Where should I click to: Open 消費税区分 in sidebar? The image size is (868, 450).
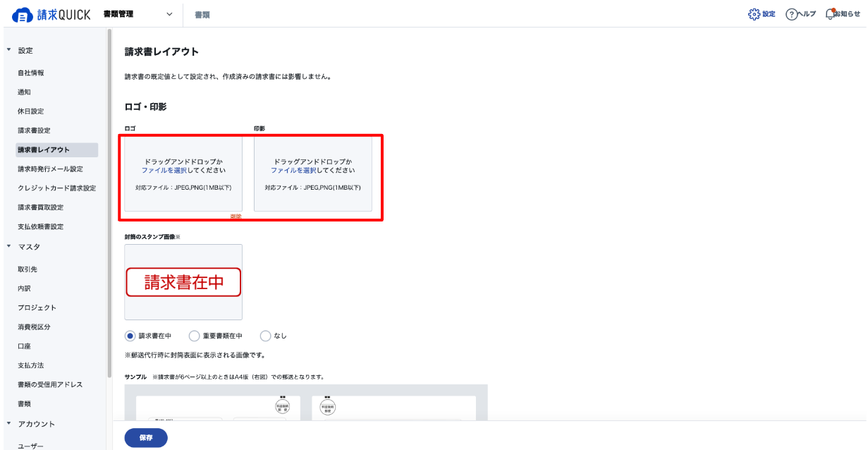(x=34, y=327)
